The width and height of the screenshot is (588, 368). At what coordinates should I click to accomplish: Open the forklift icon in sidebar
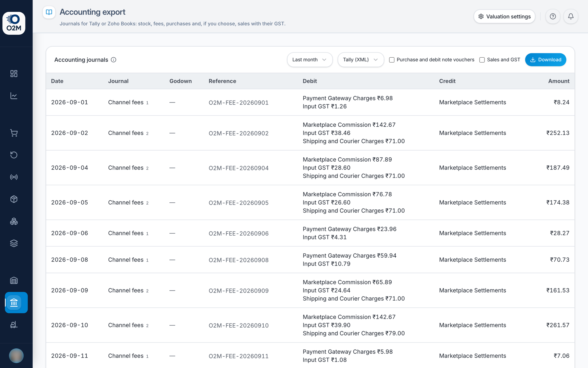point(14,324)
